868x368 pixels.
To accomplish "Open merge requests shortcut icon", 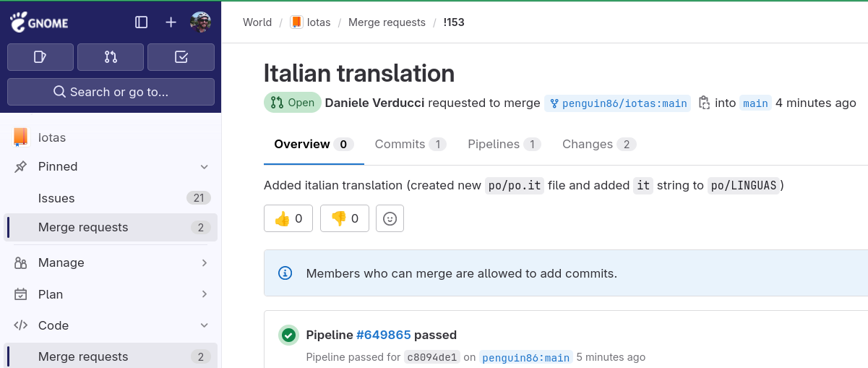I will (111, 57).
